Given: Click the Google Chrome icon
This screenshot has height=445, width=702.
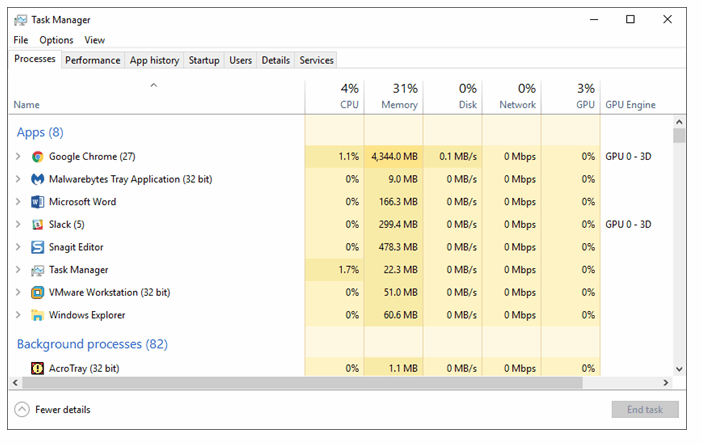Looking at the screenshot, I should [x=38, y=157].
